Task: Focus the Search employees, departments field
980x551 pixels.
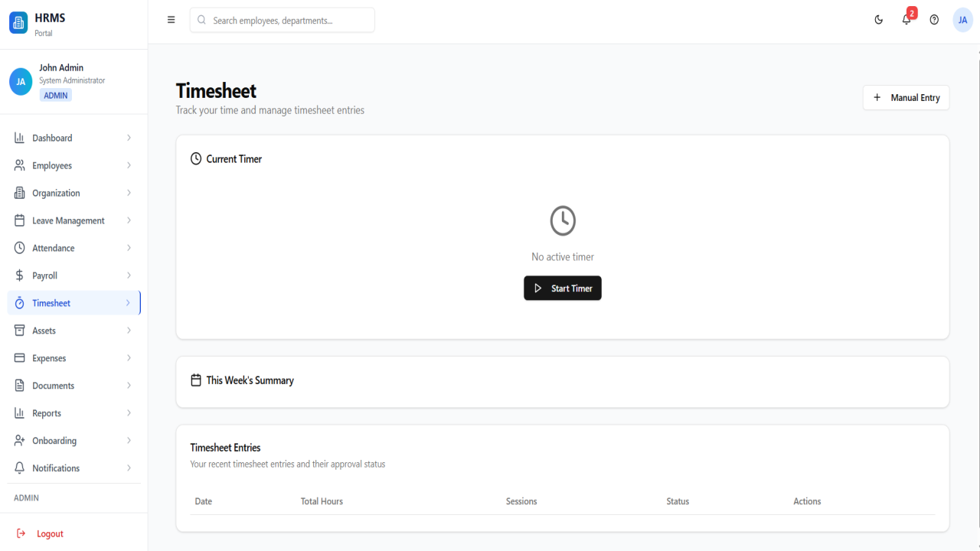Action: pyautogui.click(x=283, y=20)
